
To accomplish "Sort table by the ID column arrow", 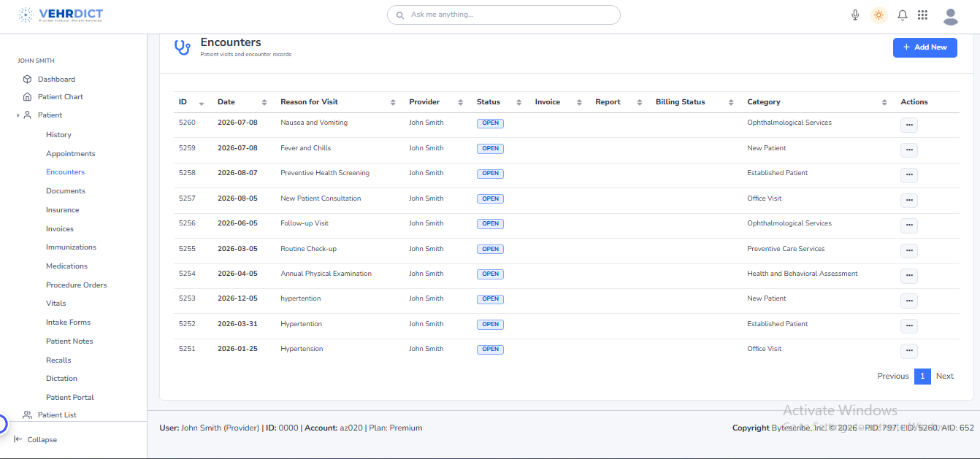I will pyautogui.click(x=201, y=103).
